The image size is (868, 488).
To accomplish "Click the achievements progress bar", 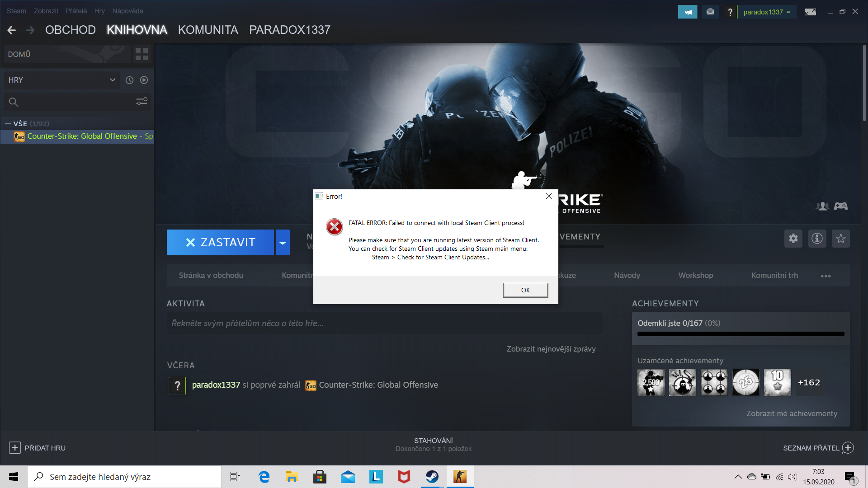I will (741, 334).
